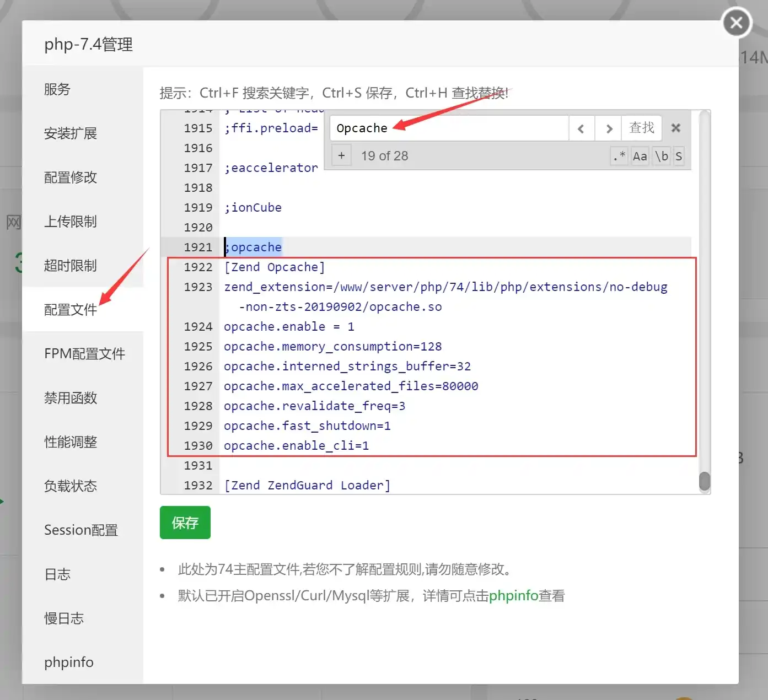Open the 慢日志 slow log panel
768x700 pixels.
coord(63,618)
